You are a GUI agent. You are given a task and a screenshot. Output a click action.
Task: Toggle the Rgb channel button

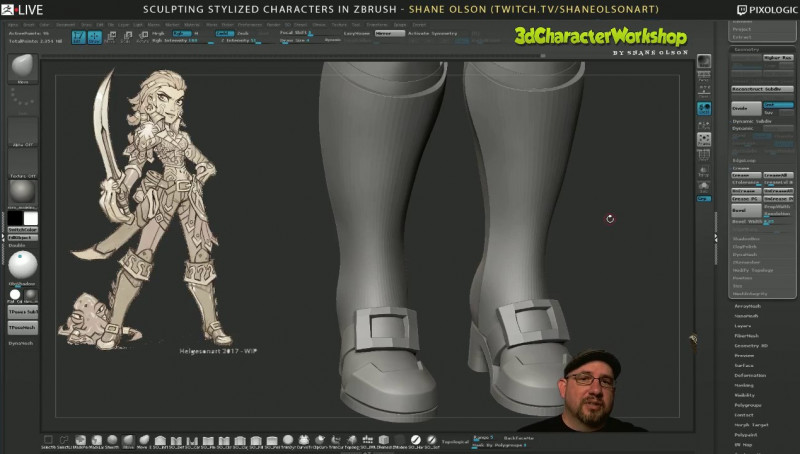181,33
